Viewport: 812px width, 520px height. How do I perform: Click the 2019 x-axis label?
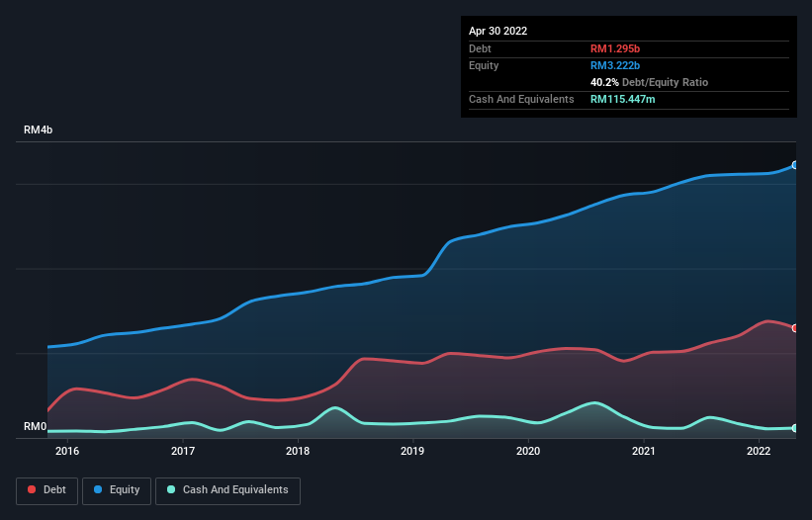[412, 451]
